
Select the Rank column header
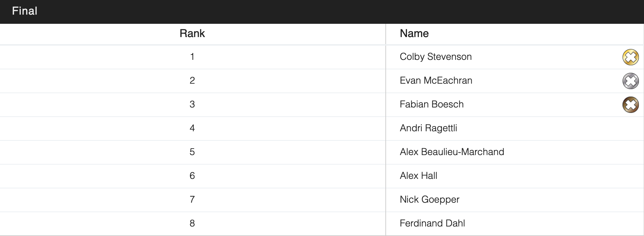[192, 34]
